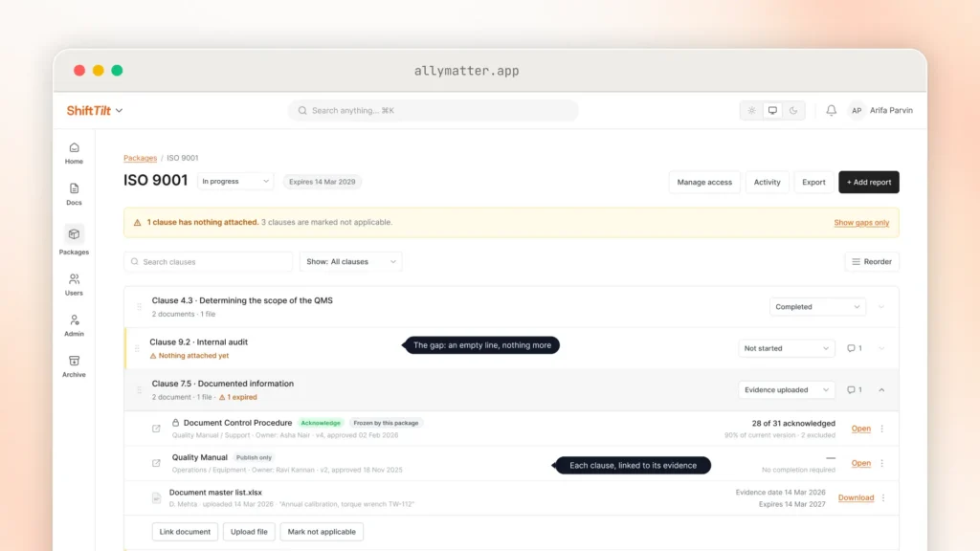
Task: Collapse Clause 7.5 Documented information
Action: click(x=881, y=390)
